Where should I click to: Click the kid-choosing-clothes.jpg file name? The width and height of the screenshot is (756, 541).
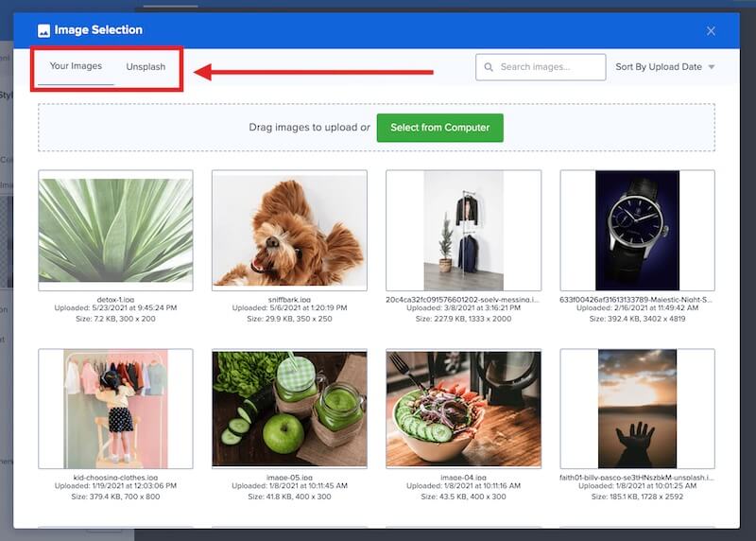[x=115, y=478]
